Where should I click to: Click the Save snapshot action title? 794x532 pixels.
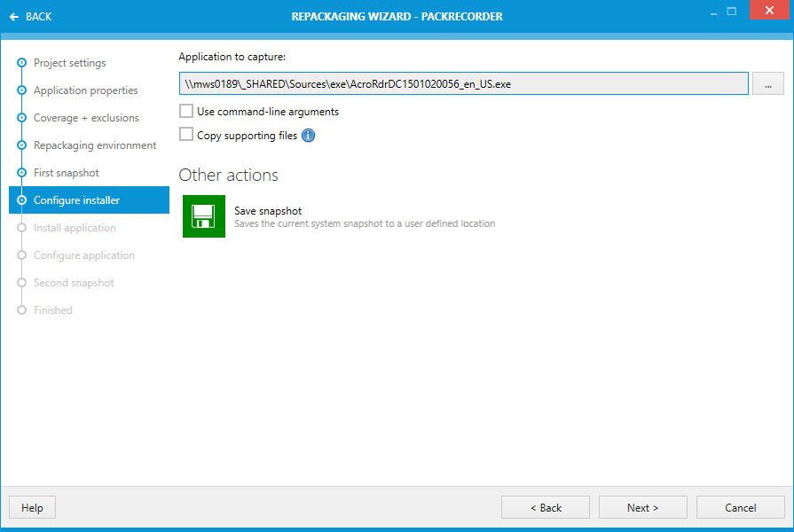[x=268, y=211]
